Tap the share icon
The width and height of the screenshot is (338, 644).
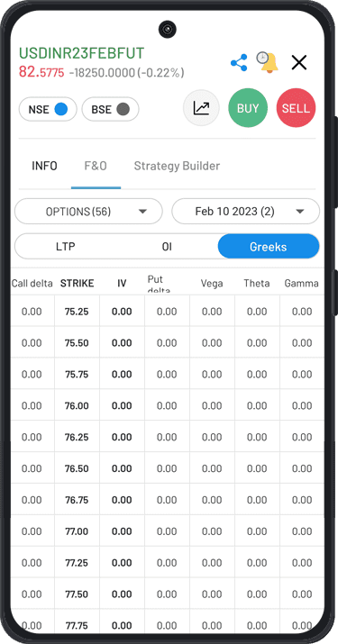239,63
